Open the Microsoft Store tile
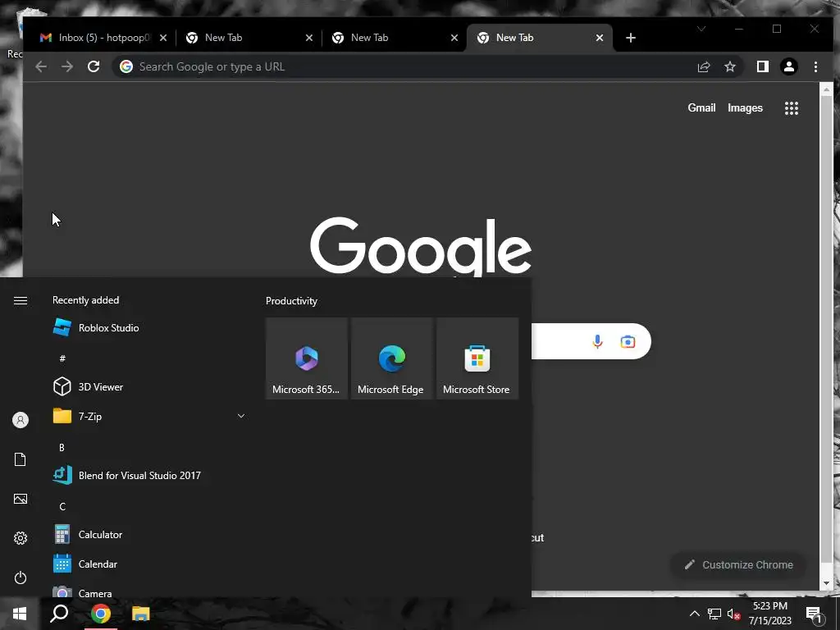Screen dimensions: 840x630 point(477,358)
